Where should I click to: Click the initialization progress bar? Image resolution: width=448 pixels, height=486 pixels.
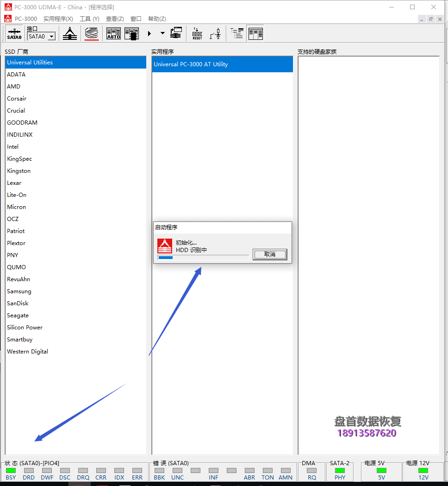[203, 258]
